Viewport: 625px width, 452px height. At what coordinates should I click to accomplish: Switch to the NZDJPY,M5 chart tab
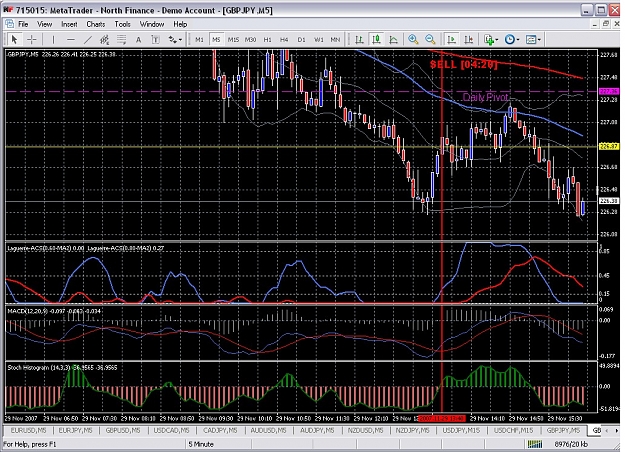point(412,430)
